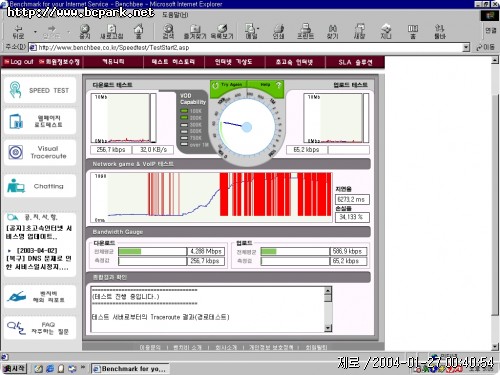Click the Refresh (새로고침) toolbar icon
Screen dimensions: 500x375
click(x=112, y=32)
